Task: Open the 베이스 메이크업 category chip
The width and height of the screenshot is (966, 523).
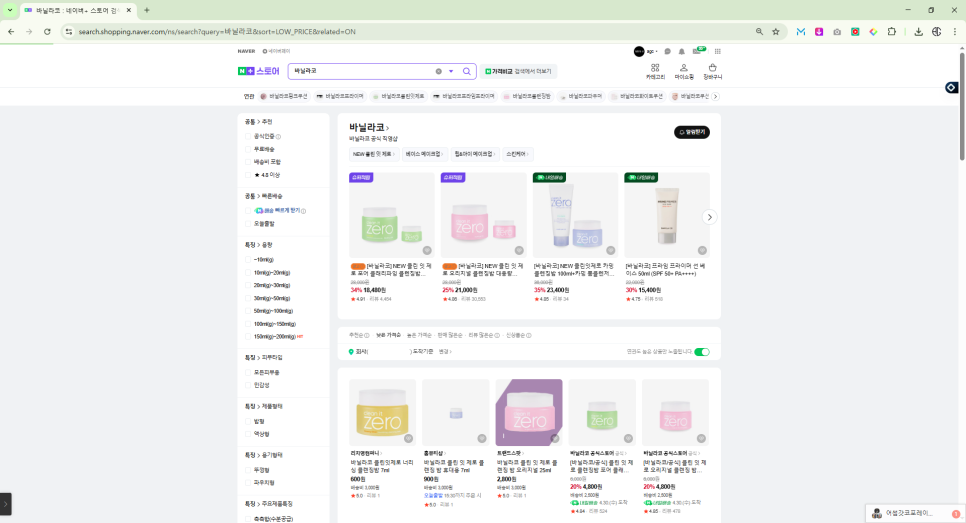Action: pos(424,154)
